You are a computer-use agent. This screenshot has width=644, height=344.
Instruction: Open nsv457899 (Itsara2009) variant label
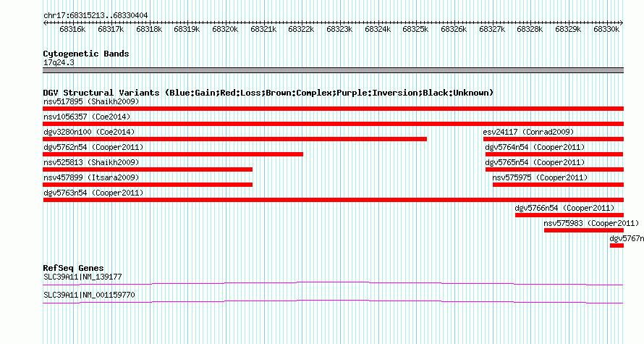coord(91,177)
